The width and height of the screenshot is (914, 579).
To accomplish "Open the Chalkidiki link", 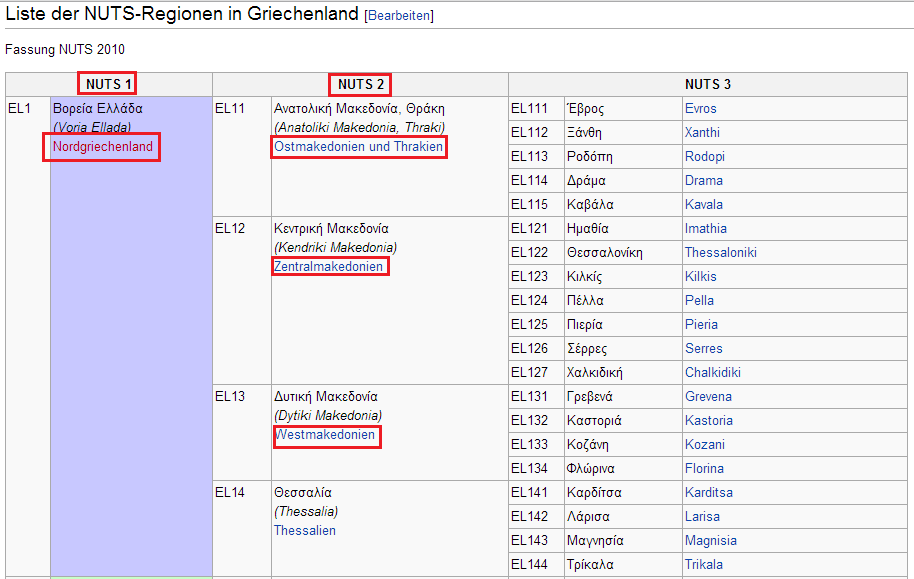I will pos(713,373).
